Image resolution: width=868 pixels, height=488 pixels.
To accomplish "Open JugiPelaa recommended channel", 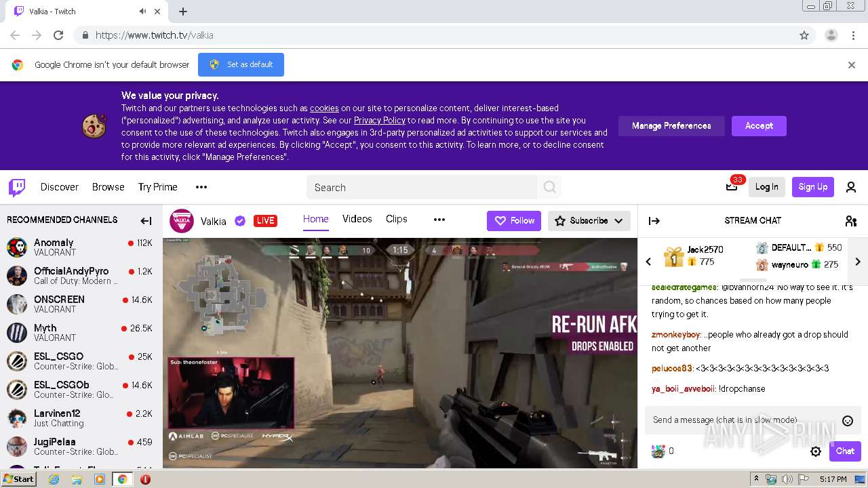I will pos(80,447).
